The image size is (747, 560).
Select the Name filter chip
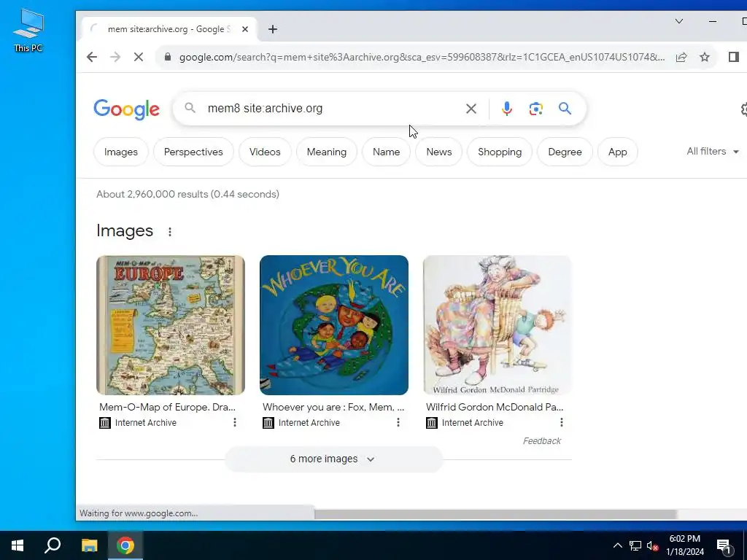tap(387, 152)
